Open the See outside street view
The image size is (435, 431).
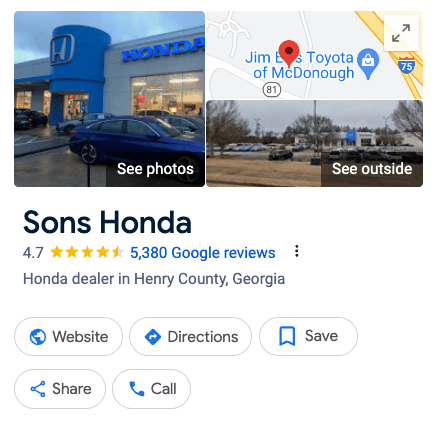314,143
